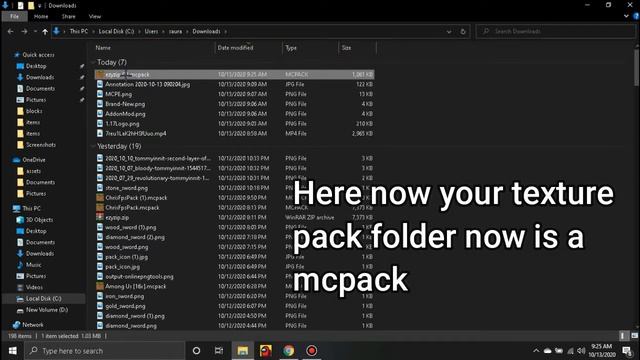Open the Windows Start menu
This screenshot has width=640, height=360.
pos(12,351)
